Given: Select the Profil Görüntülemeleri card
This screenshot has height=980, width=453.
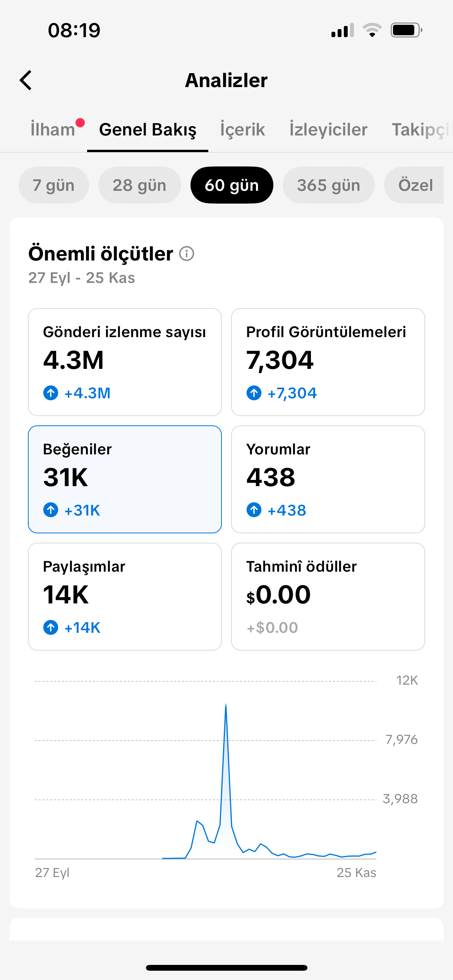Looking at the screenshot, I should coord(328,362).
